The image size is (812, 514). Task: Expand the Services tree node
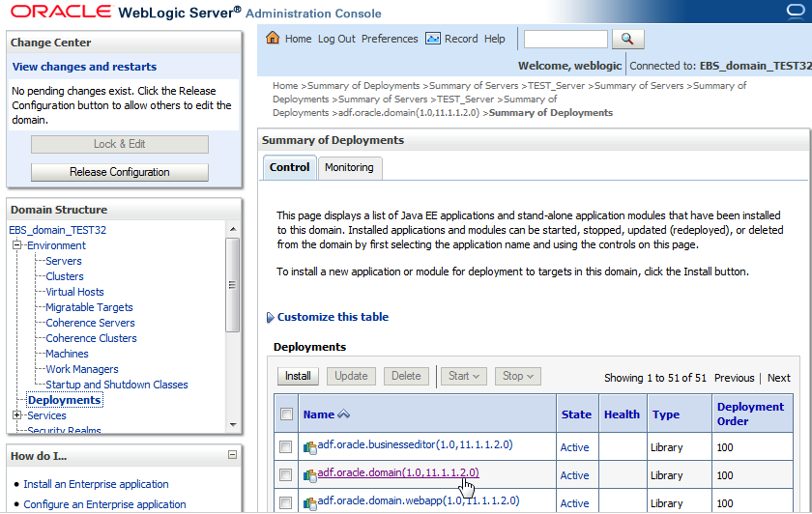coord(17,415)
